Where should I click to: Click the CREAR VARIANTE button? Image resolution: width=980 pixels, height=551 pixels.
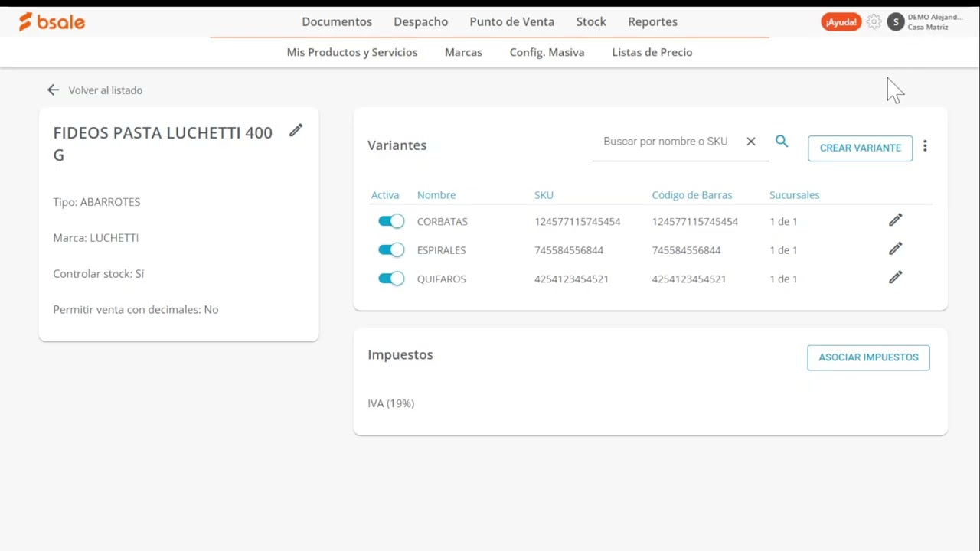pos(861,148)
